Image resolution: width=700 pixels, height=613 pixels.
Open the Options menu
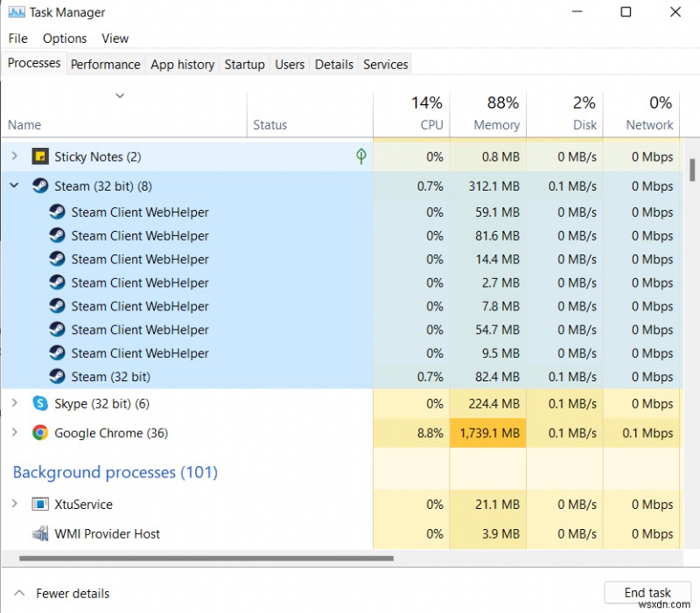click(65, 38)
